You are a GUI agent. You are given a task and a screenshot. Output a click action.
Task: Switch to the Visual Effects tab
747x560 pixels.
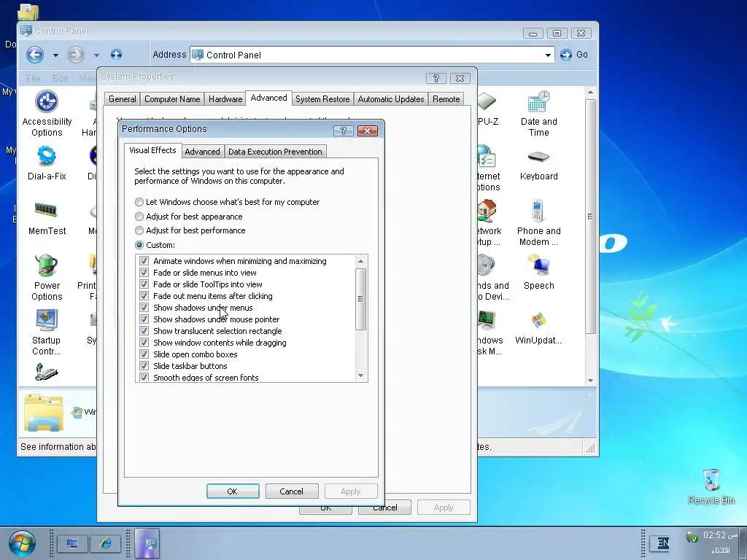tap(152, 150)
